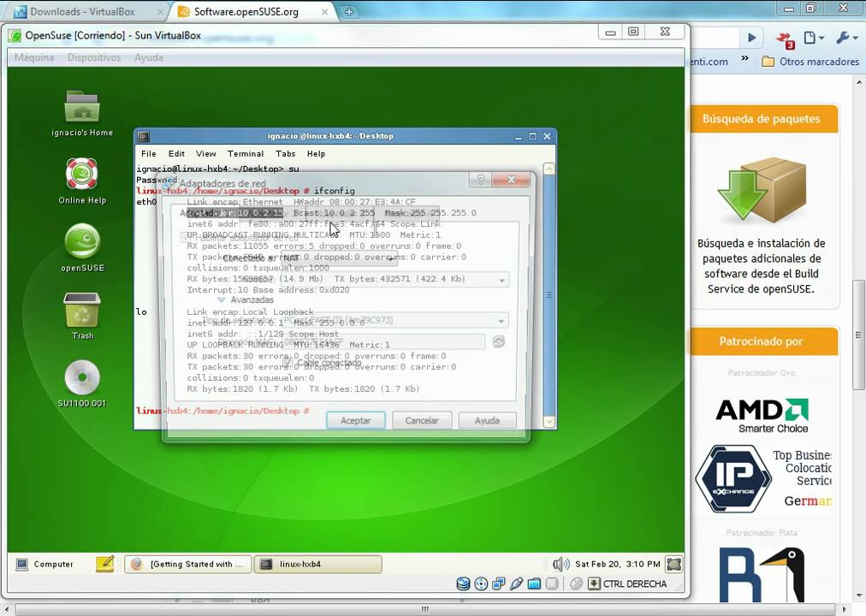Click the Cancelar button

[x=422, y=420]
